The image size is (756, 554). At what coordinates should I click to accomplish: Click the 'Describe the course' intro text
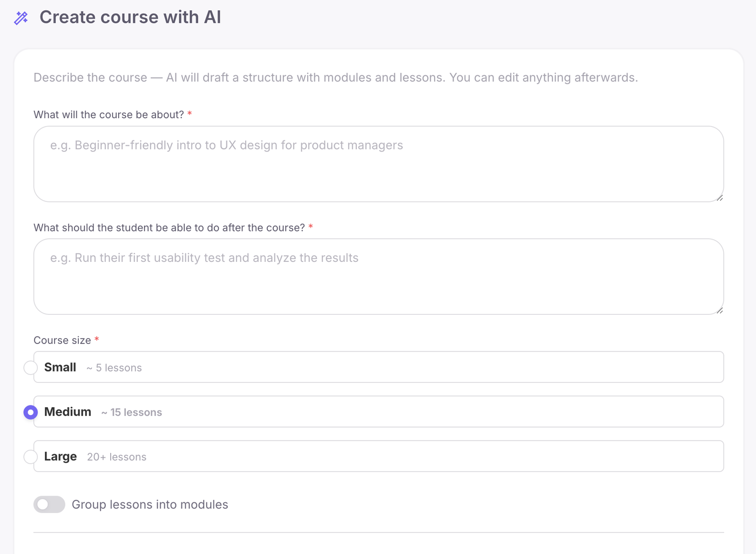pyautogui.click(x=336, y=77)
